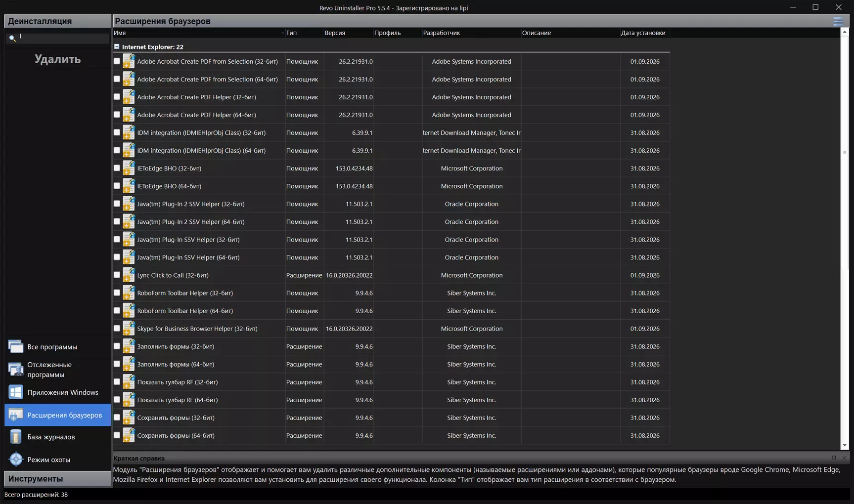
Task: Click icon of RoboForm Toolbar Helper (64-бит)
Action: coord(129,310)
